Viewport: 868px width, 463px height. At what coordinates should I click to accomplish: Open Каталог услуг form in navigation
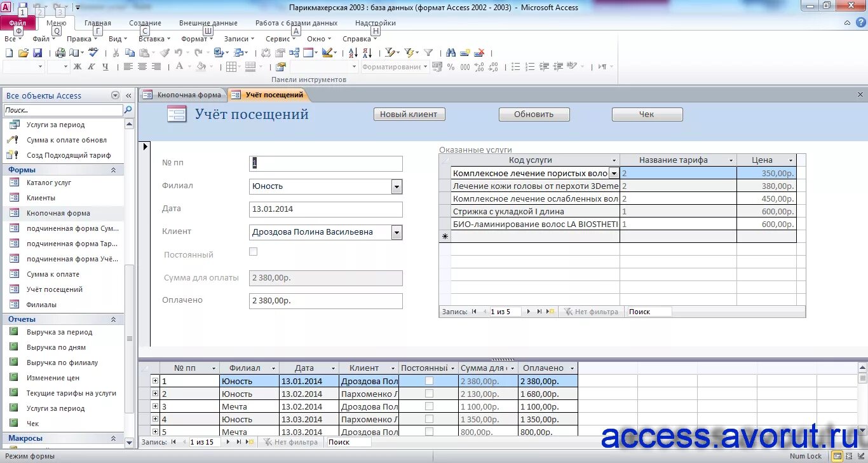[x=49, y=183]
